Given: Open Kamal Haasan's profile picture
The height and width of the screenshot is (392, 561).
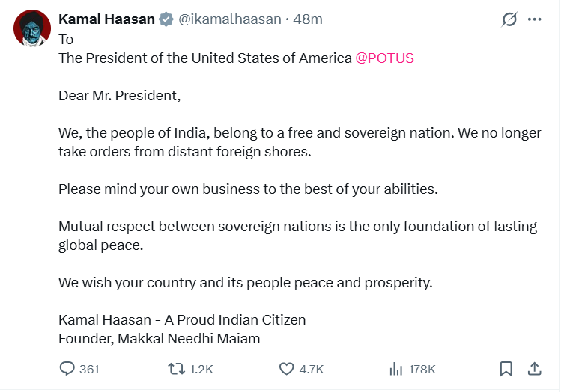Looking at the screenshot, I should pos(30,29).
